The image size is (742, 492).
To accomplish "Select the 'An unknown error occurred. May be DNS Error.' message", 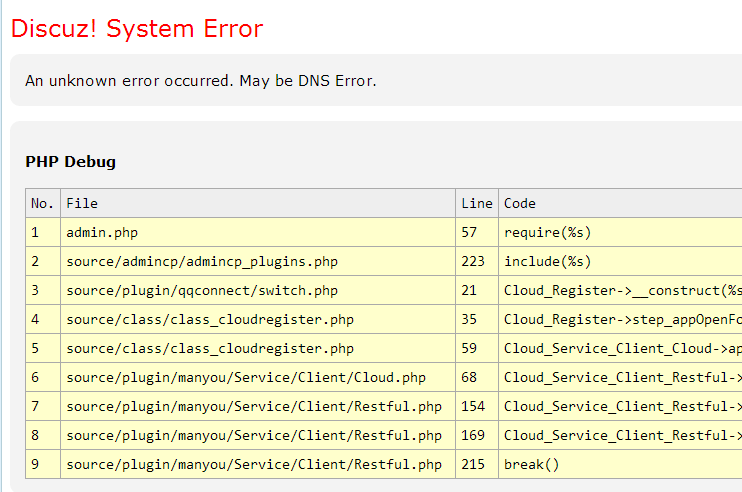I will 201,81.
